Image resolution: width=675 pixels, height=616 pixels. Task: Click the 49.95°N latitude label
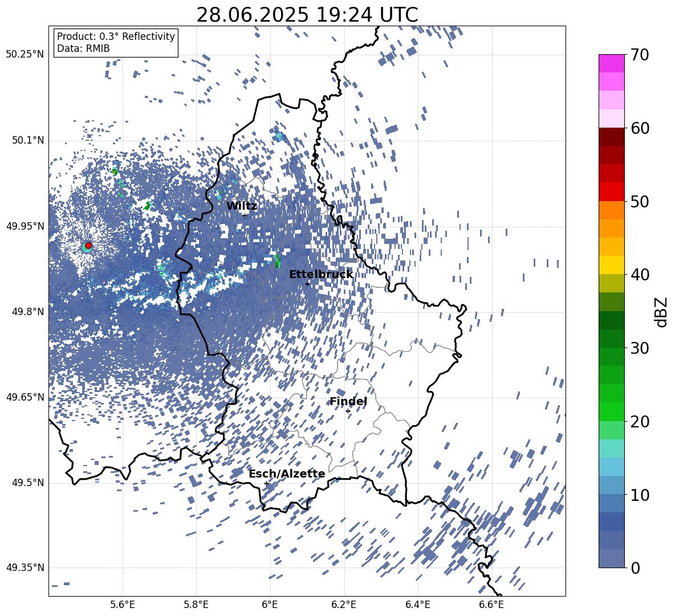[x=25, y=226]
